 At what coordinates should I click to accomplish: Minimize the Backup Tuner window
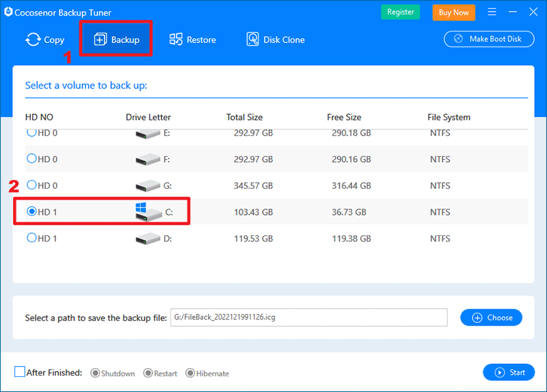click(512, 12)
